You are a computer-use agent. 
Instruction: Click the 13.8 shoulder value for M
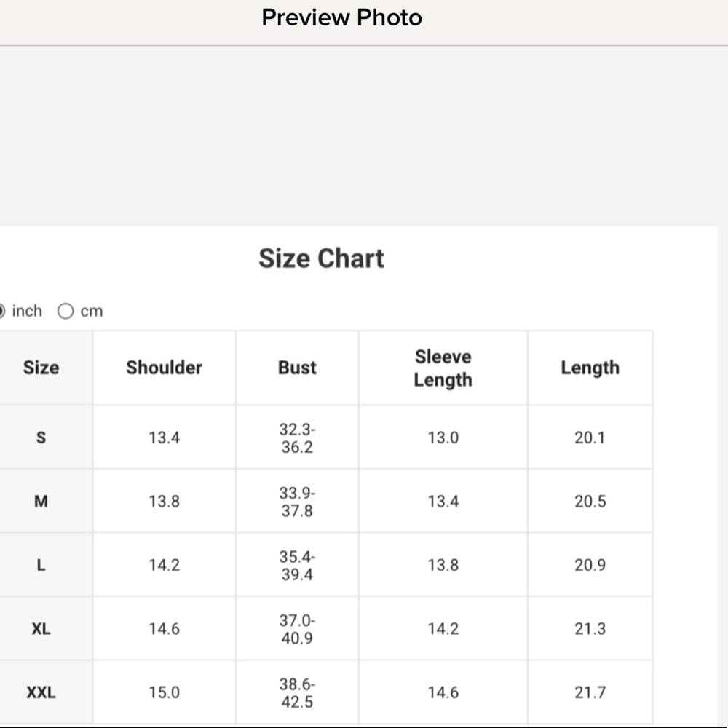coord(164,502)
